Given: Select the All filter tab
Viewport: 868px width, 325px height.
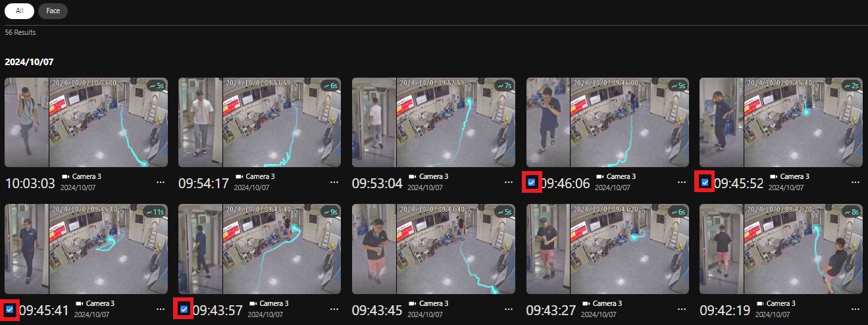Looking at the screenshot, I should pyautogui.click(x=20, y=11).
